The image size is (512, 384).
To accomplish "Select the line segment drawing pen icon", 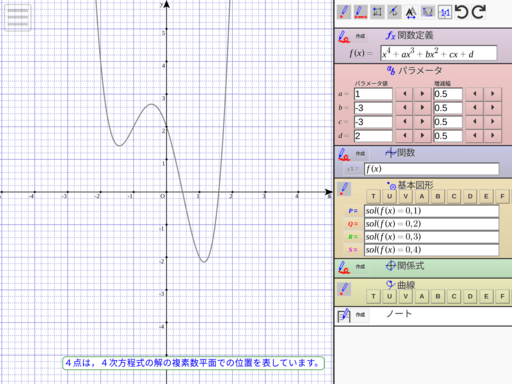I will tap(360, 12).
